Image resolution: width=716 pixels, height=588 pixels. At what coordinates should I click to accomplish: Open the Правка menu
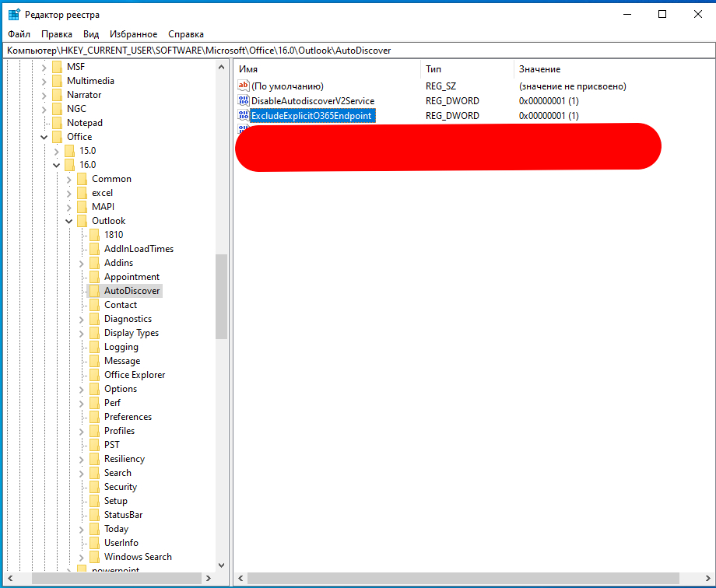pyautogui.click(x=57, y=34)
